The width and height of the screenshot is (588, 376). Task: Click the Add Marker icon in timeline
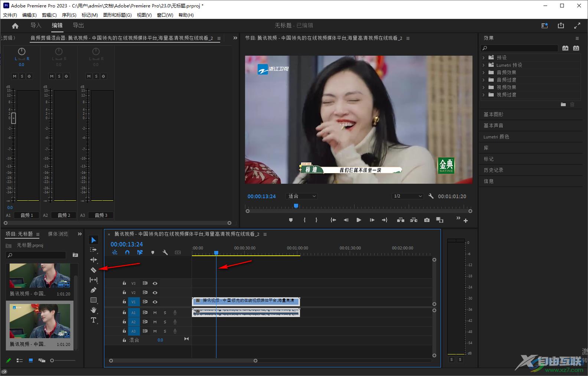[153, 252]
